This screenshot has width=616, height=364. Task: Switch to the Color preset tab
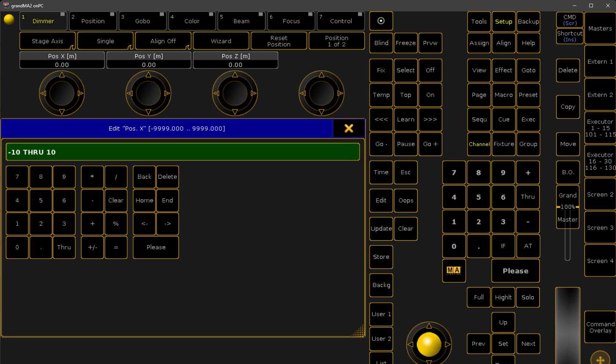point(192,21)
